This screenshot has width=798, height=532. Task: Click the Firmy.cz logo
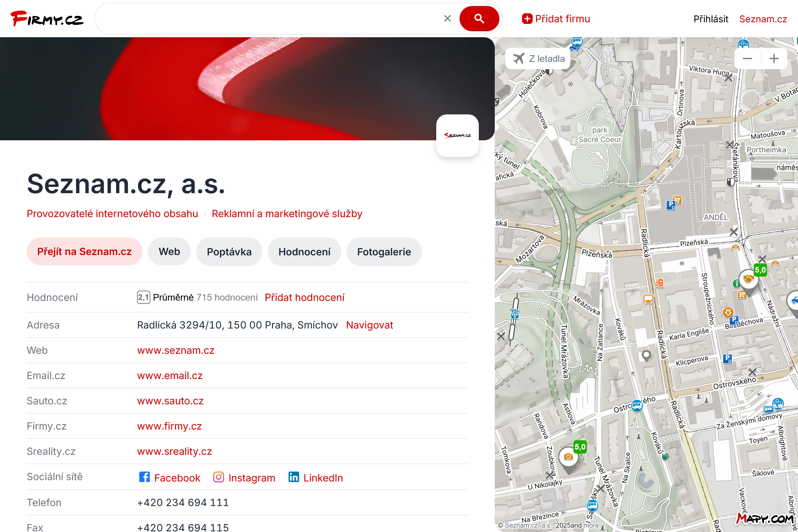(47, 19)
